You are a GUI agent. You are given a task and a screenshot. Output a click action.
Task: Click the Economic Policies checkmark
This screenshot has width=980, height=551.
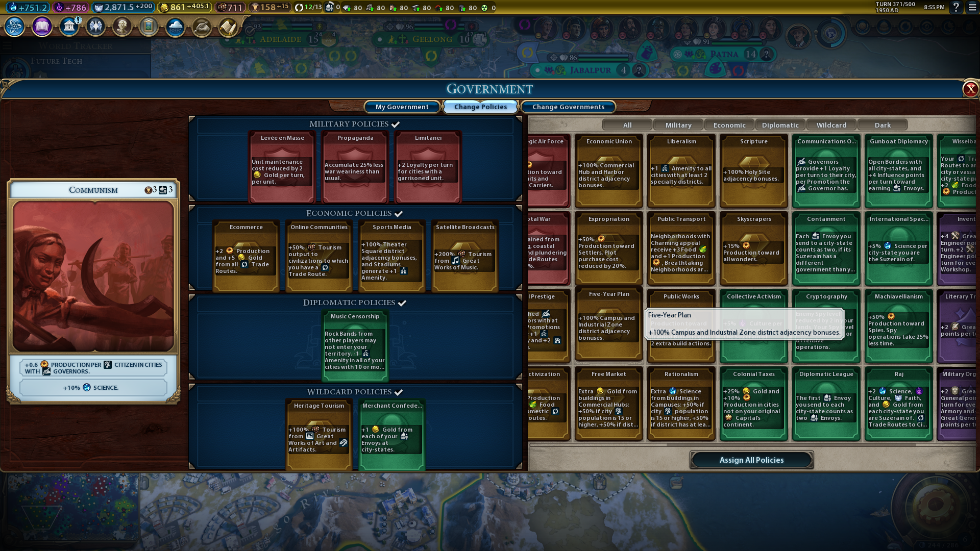pos(399,214)
